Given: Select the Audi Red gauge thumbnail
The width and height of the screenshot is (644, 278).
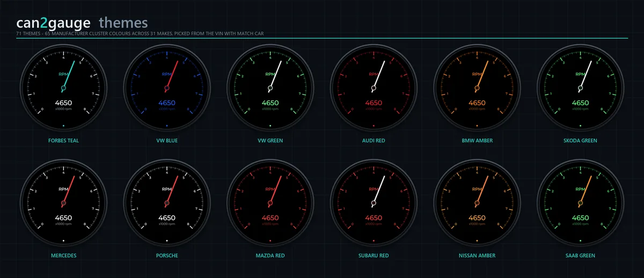Looking at the screenshot, I should pyautogui.click(x=374, y=88).
